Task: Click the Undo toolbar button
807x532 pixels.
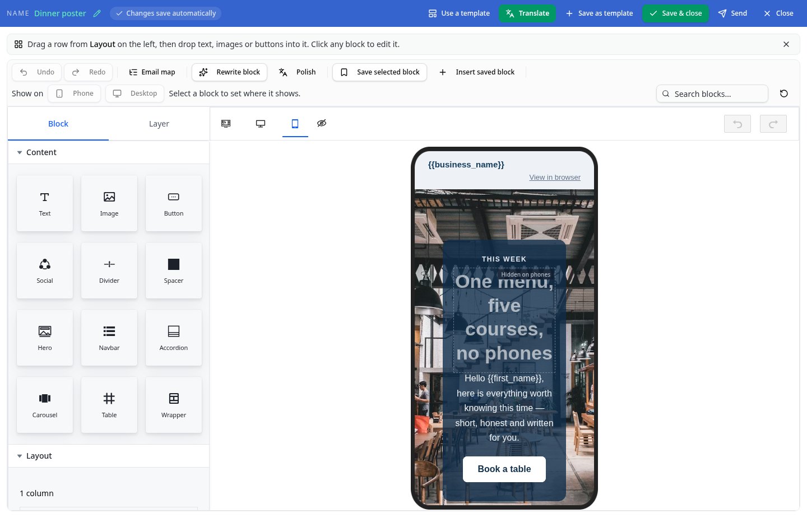Action: [x=37, y=72]
